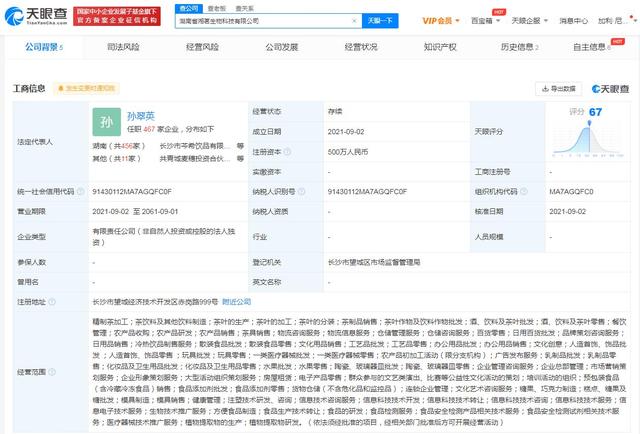Select the 查关系 search mode
This screenshot has height=434, width=640.
(236, 5)
